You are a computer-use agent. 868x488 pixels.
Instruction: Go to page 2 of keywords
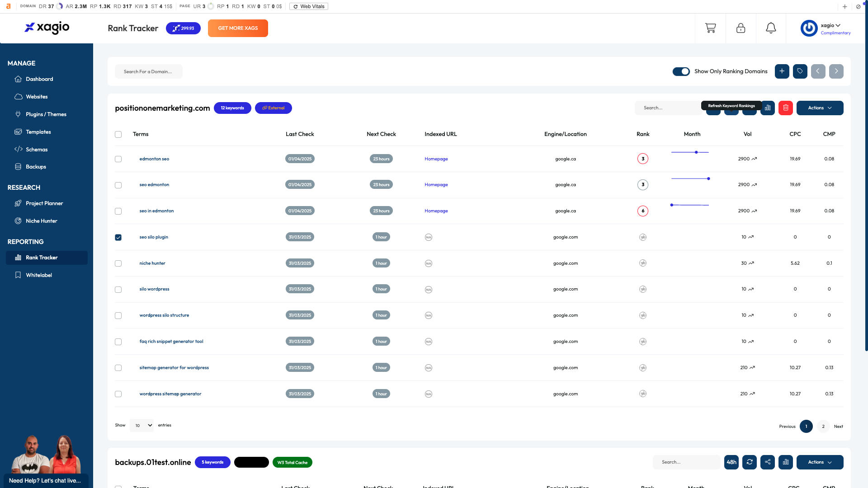tap(823, 427)
